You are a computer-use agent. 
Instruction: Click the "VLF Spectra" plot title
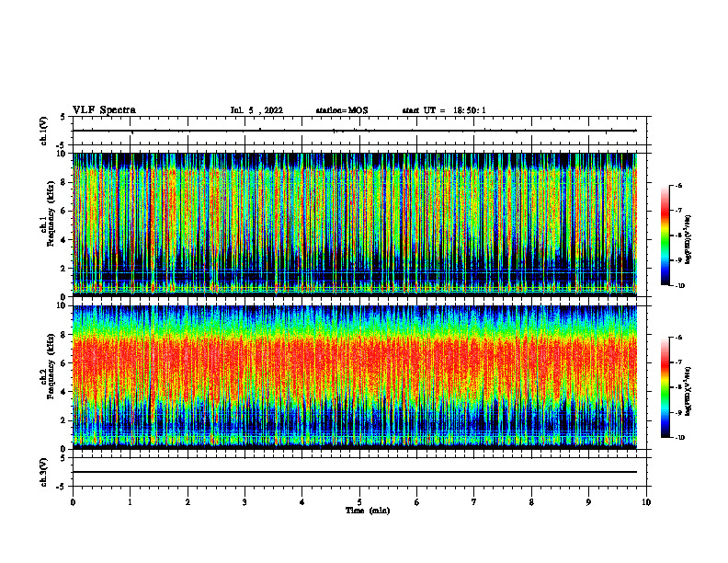(x=104, y=110)
